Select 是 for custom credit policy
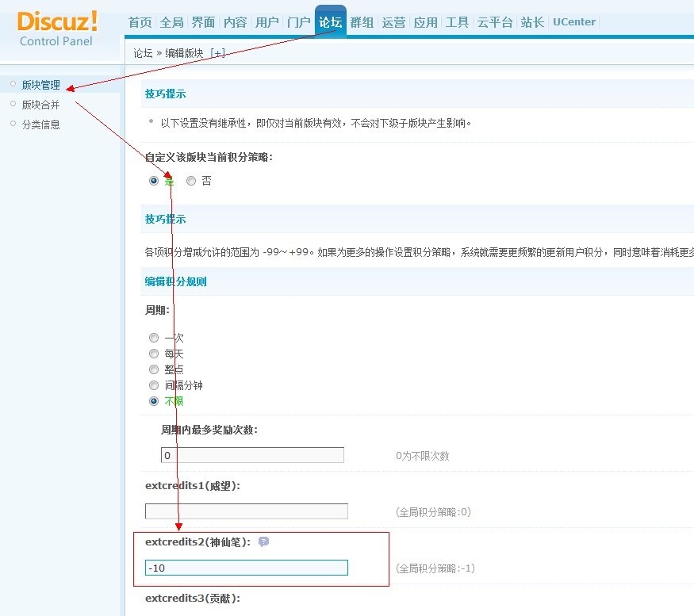This screenshot has width=694, height=616. click(154, 181)
